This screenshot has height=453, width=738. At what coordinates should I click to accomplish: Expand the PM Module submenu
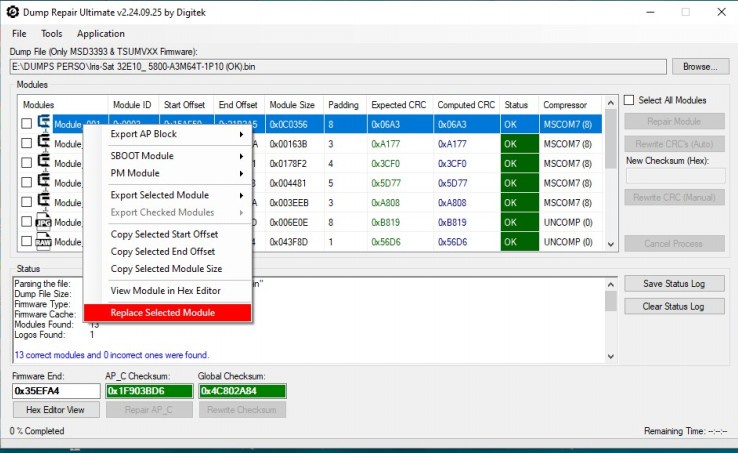168,173
